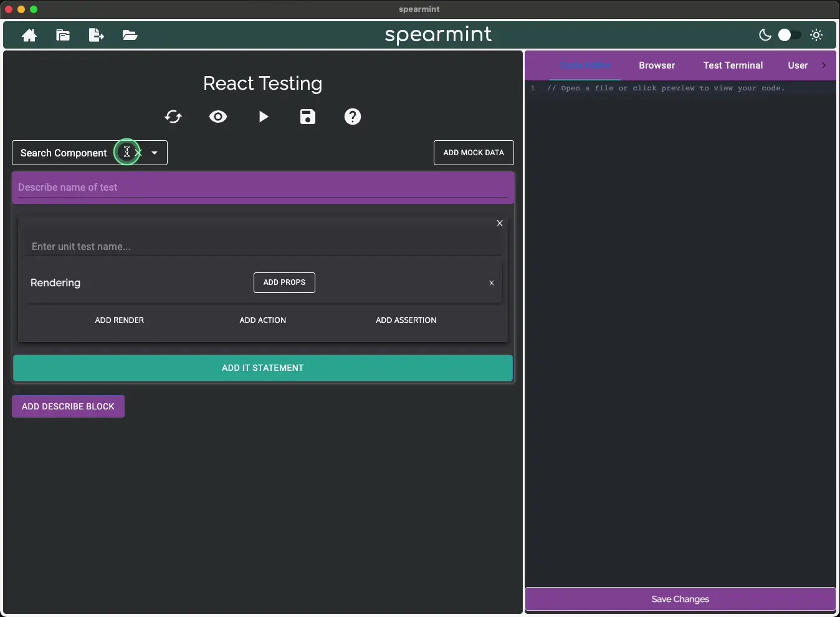
Task: Click ADD RENDER
Action: point(120,320)
